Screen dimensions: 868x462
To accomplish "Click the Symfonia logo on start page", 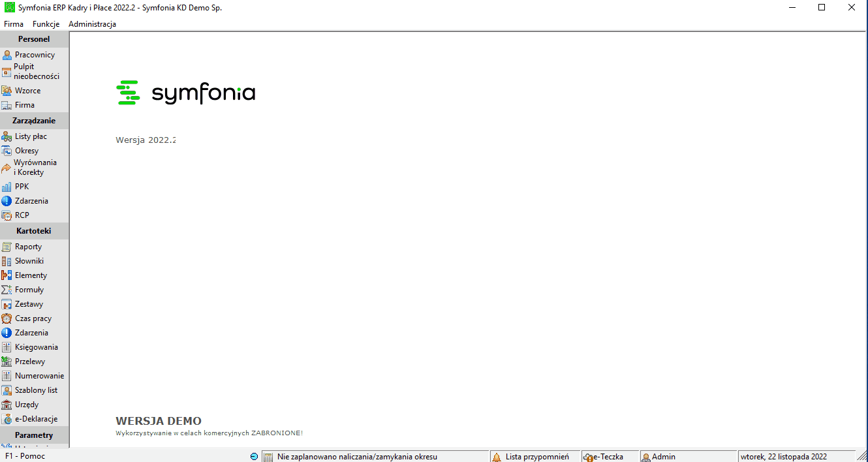I will [x=185, y=93].
